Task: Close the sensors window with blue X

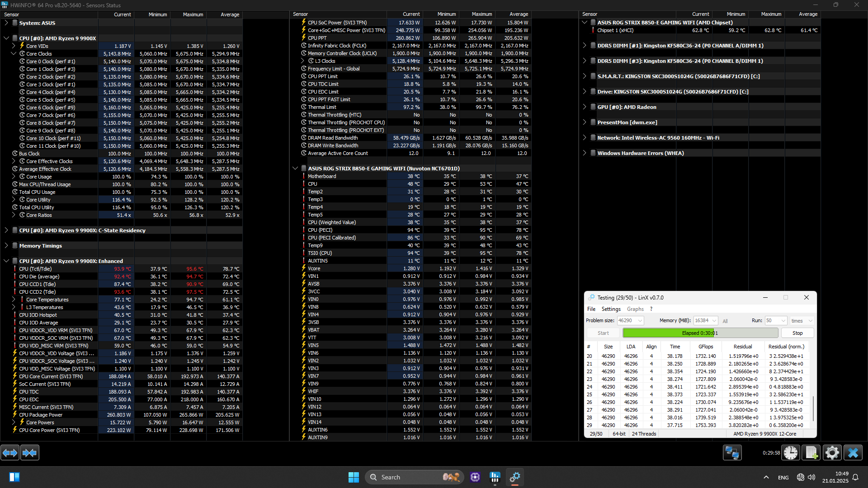Action: (x=853, y=453)
